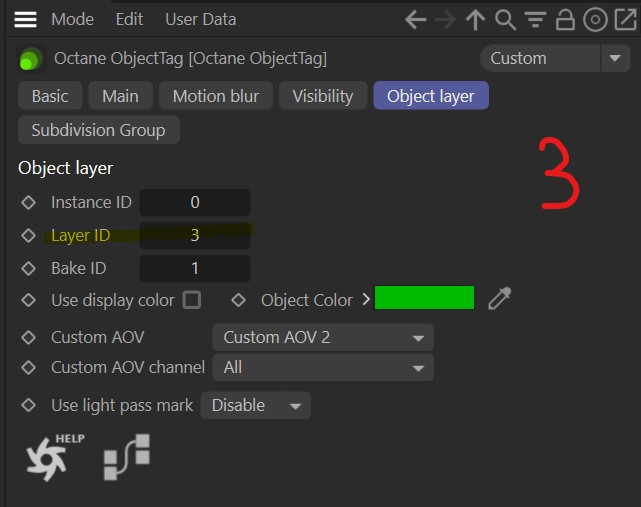Click the circular mode target icon
The height and width of the screenshot is (507, 641).
pyautogui.click(x=595, y=20)
